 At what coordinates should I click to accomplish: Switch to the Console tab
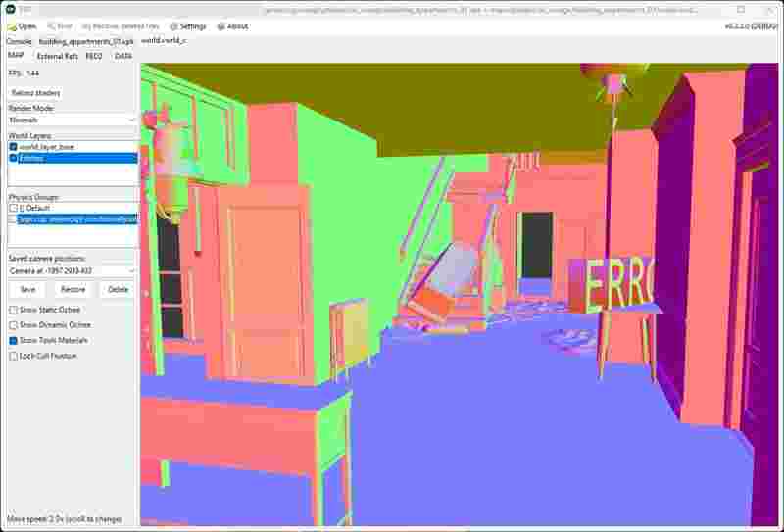[20, 42]
